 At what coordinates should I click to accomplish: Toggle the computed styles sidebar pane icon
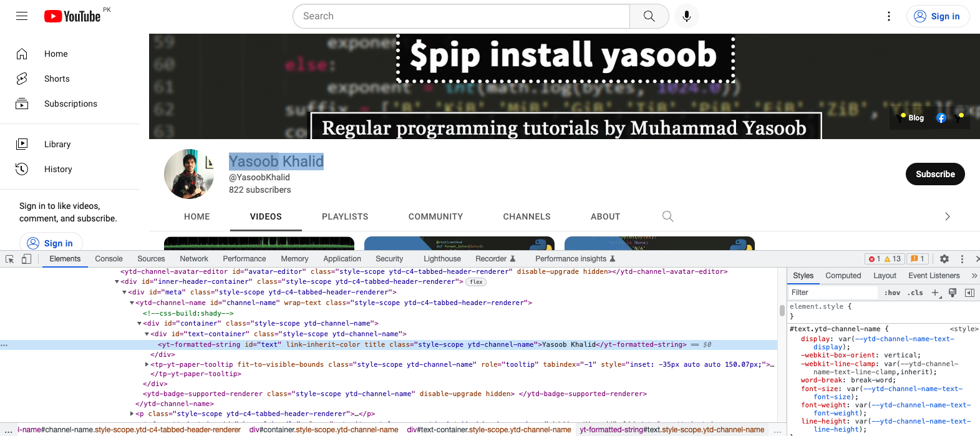click(x=969, y=293)
